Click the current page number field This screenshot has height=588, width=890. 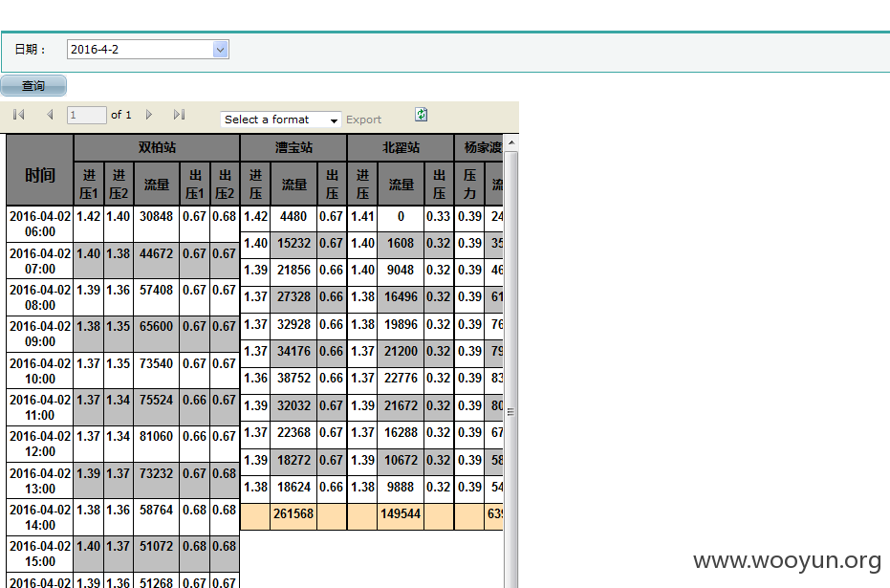(x=86, y=116)
